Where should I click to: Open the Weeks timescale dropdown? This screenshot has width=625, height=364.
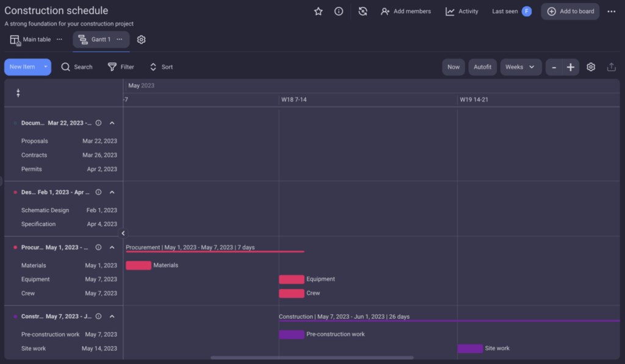[x=521, y=67]
